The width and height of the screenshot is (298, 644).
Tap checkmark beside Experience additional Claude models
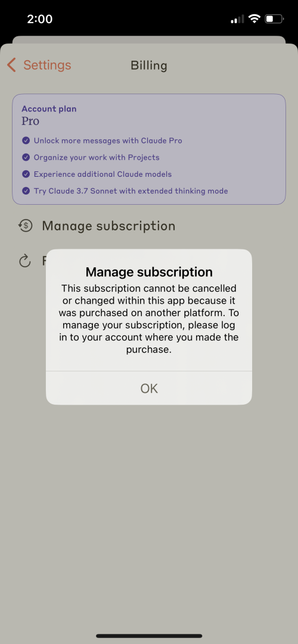point(26,174)
